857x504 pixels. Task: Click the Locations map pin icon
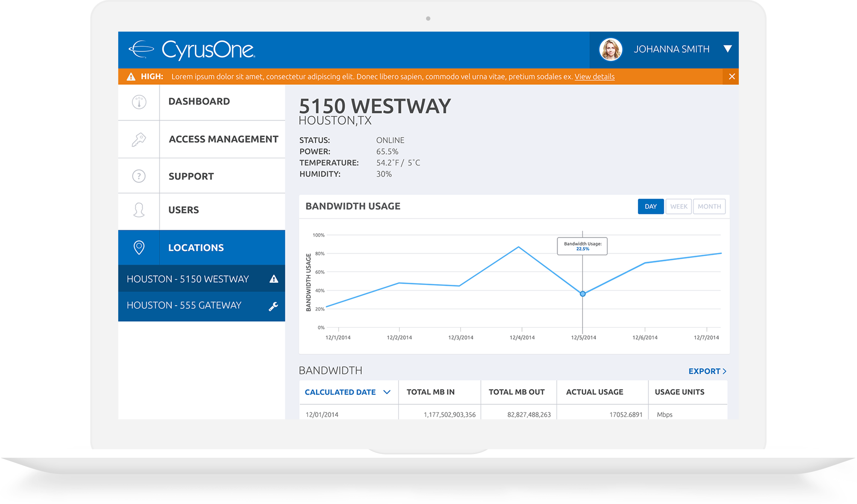pos(139,247)
